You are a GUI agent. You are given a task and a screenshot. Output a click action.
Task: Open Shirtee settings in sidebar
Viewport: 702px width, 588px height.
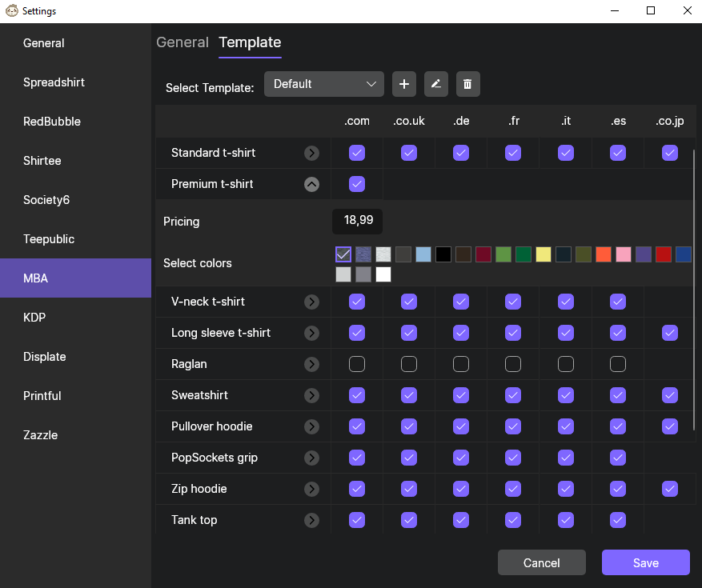point(76,161)
